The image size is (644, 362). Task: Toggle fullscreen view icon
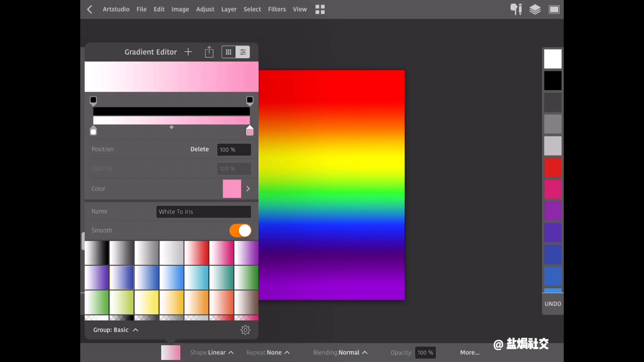coord(554,9)
